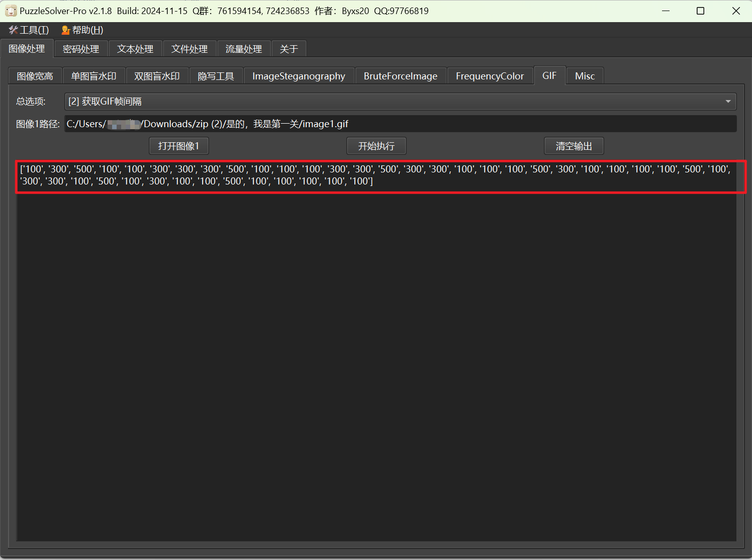752x560 pixels.
Task: Expand the 总选项 dropdown list
Action: pos(400,102)
